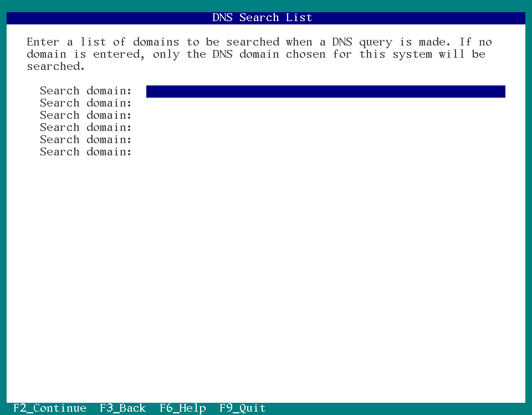
Task: Click the bottom function key bar
Action: 266,408
